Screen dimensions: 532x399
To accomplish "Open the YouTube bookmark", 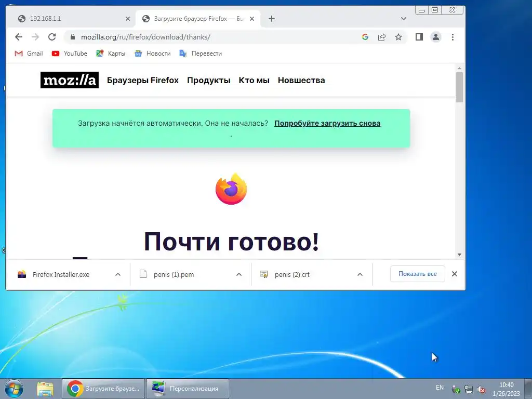I will tap(69, 54).
